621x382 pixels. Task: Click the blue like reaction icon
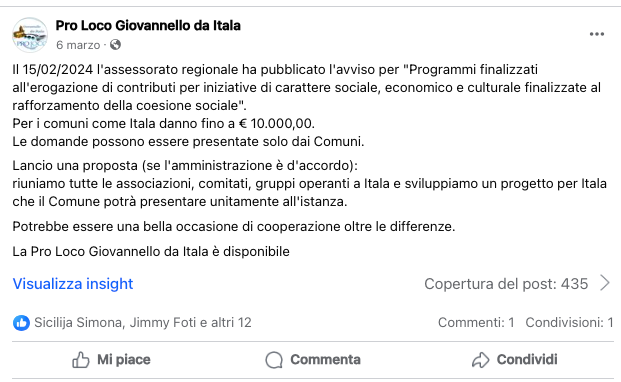pyautogui.click(x=21, y=323)
